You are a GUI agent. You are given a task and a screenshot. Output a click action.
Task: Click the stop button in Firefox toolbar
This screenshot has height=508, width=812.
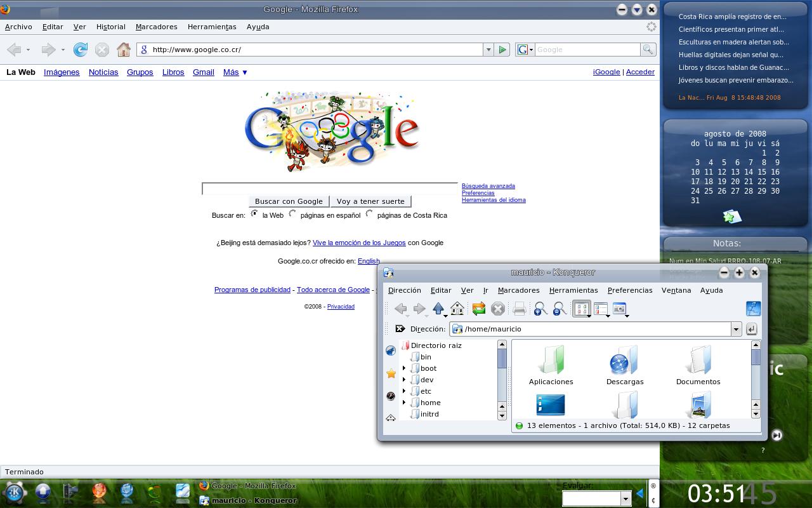pos(102,50)
